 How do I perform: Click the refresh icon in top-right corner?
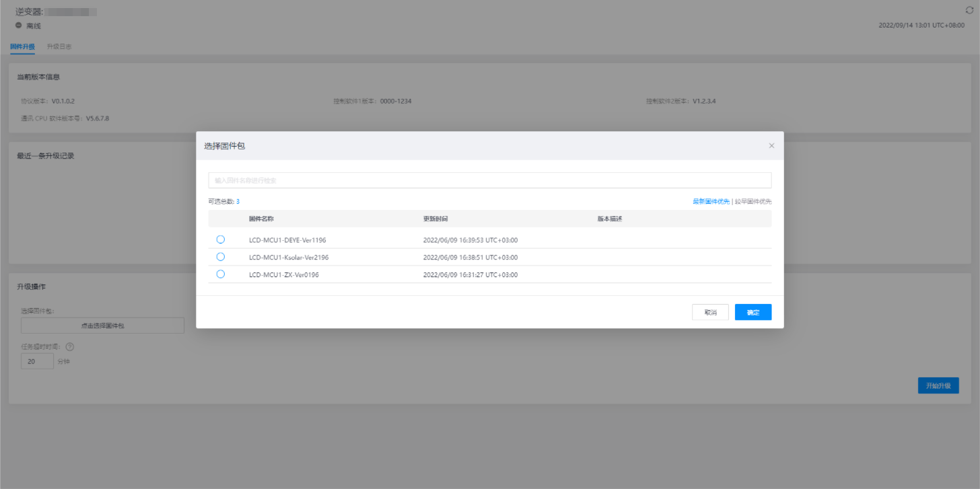click(969, 10)
